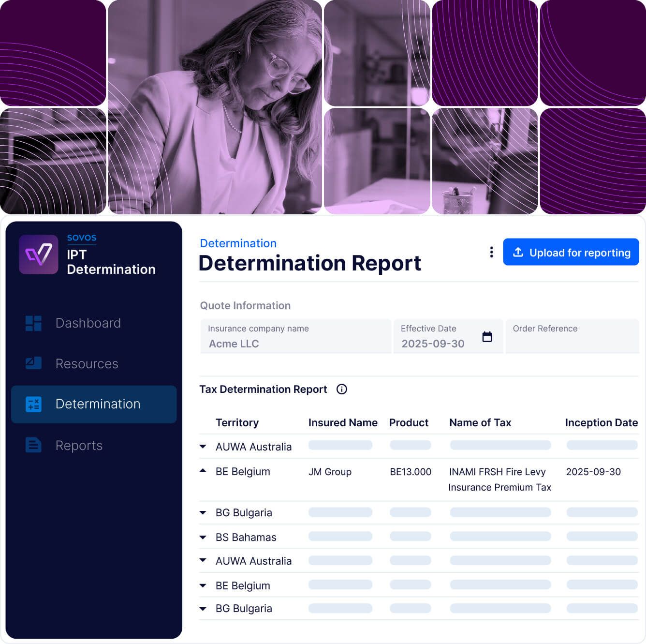Click the Insurance company name field
The image size is (646, 644).
[x=295, y=337]
